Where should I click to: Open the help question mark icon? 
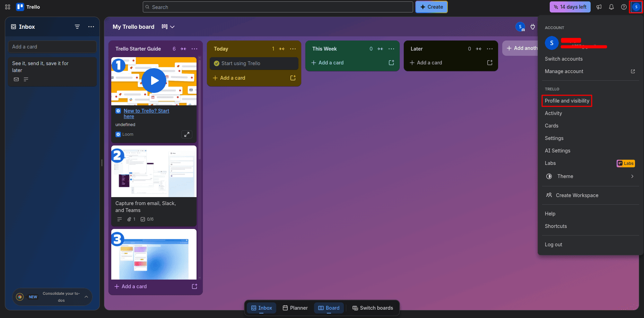(x=624, y=7)
